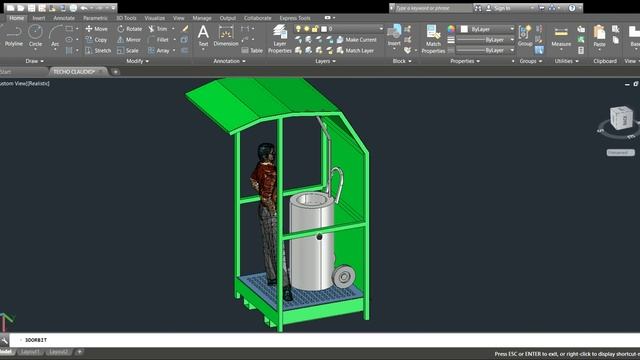Open the Output ribbon tab
640x360 pixels.
pyautogui.click(x=228, y=18)
